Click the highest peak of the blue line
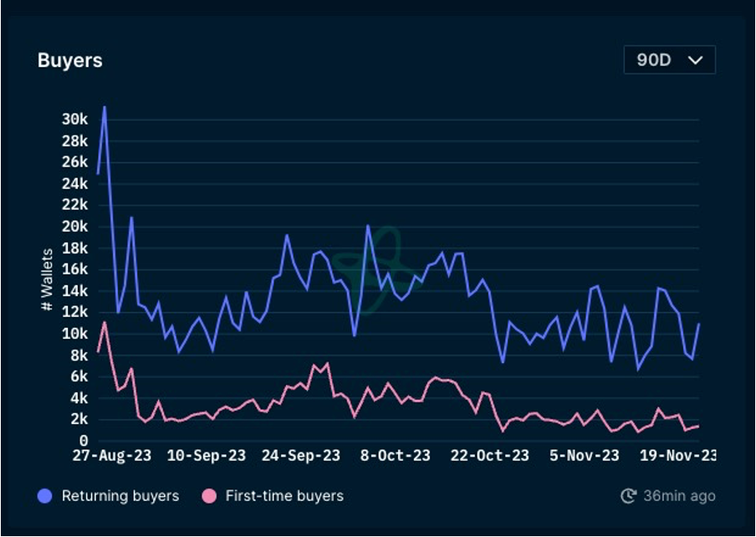 point(105,107)
